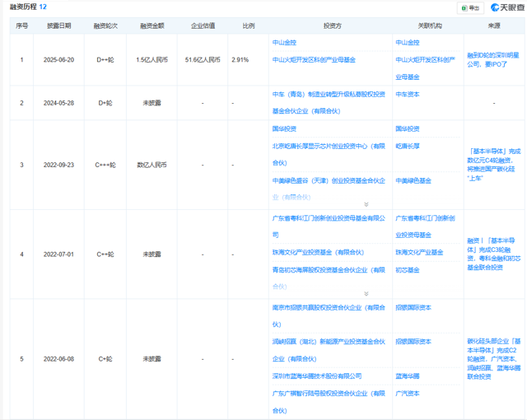Open 北京屹唐长厚显示芯片创业投资中心 investor link
This screenshot has width=527, height=420.
tap(329, 155)
